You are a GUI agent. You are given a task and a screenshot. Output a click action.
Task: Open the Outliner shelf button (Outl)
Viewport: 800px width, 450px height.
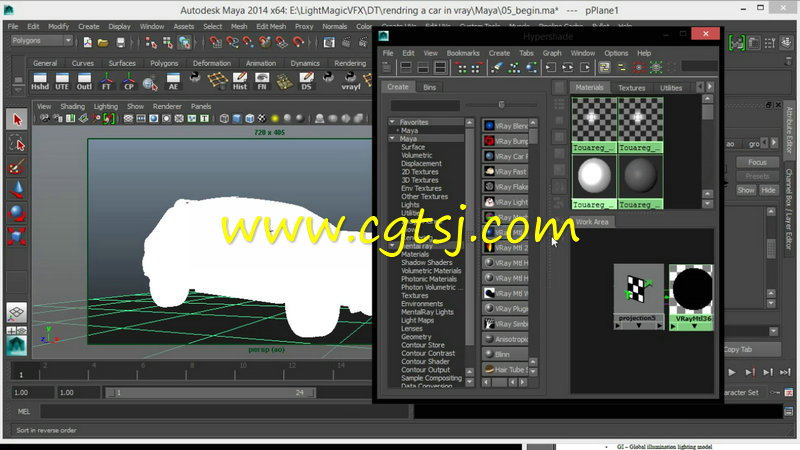(84, 81)
